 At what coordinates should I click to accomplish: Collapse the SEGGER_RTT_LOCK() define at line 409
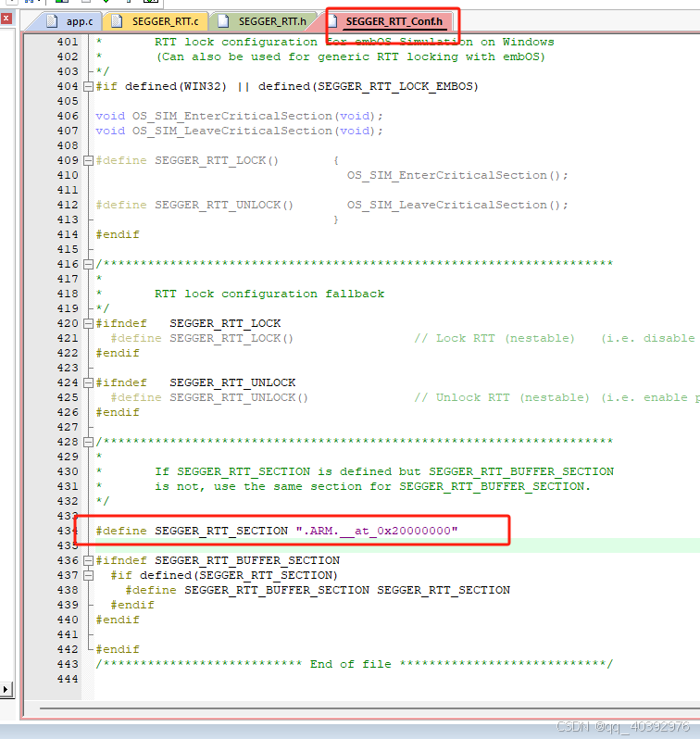pos(88,160)
